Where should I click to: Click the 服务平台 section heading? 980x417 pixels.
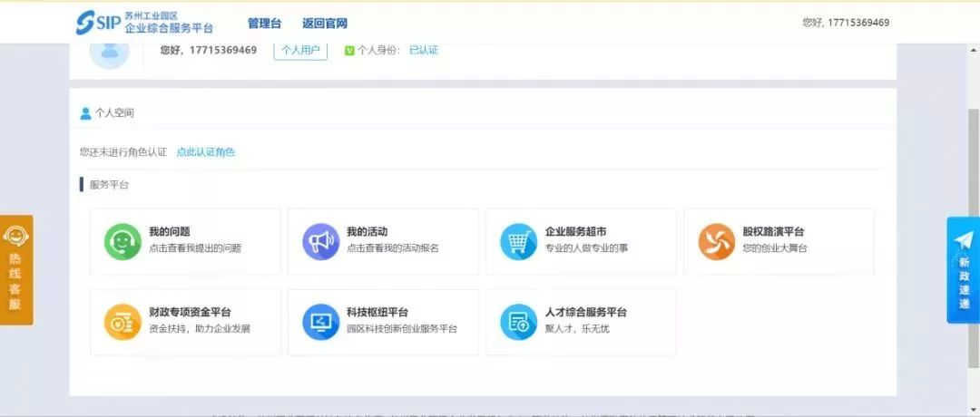[x=110, y=185]
